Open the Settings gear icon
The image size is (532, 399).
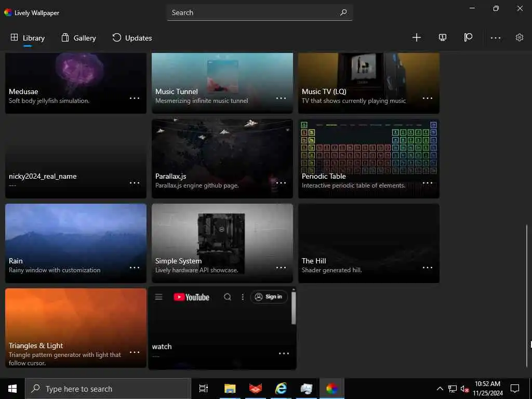pos(519,37)
